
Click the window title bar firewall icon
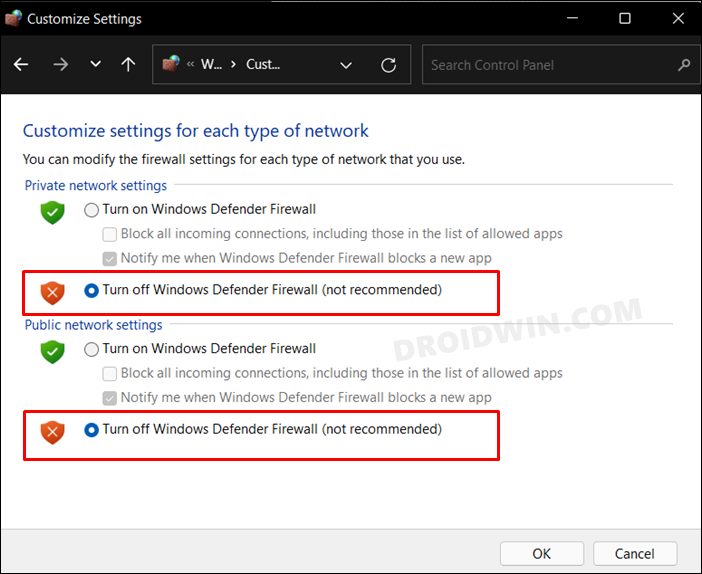coord(13,18)
